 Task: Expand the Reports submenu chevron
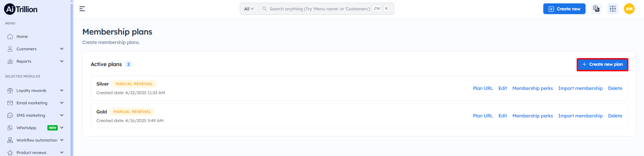click(62, 61)
